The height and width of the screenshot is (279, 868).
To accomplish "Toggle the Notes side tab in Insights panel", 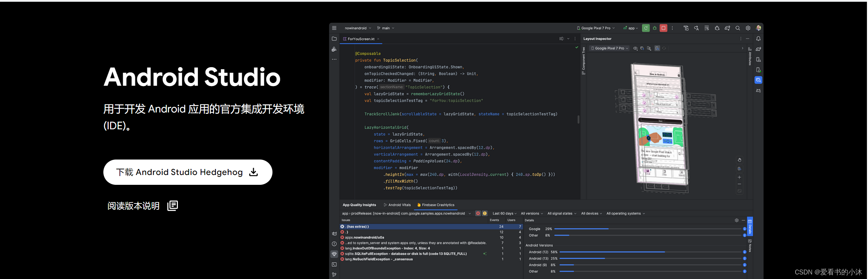I will pos(750,246).
